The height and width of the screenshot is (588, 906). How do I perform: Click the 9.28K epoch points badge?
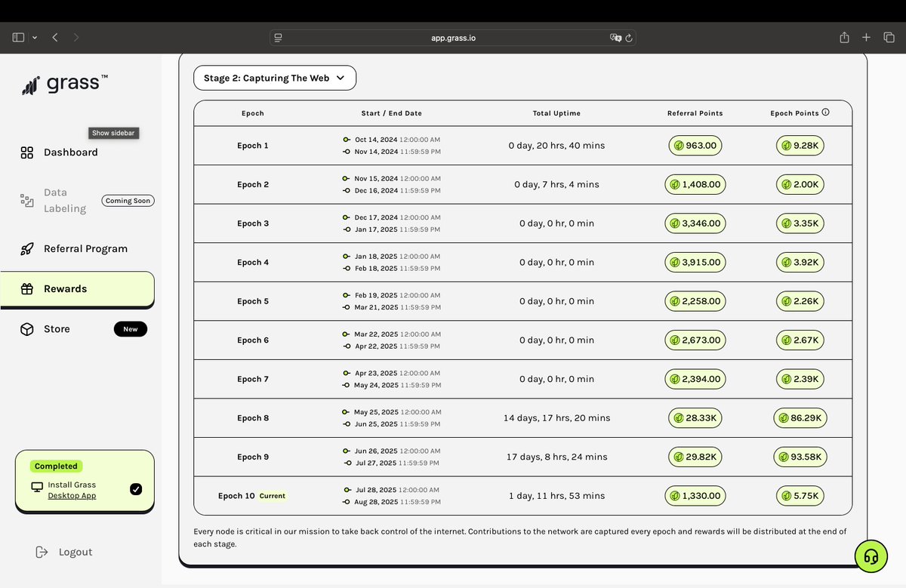pyautogui.click(x=800, y=145)
